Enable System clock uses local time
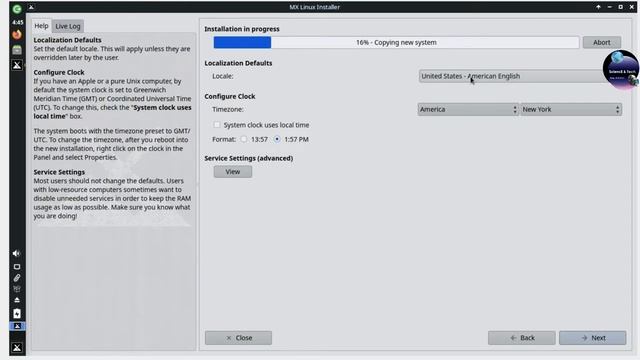This screenshot has width=640, height=360. tap(217, 125)
